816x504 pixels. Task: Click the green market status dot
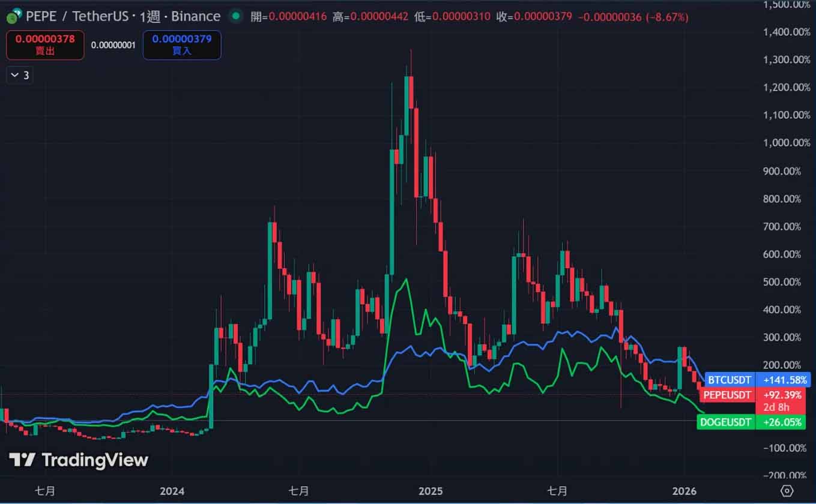coord(236,16)
